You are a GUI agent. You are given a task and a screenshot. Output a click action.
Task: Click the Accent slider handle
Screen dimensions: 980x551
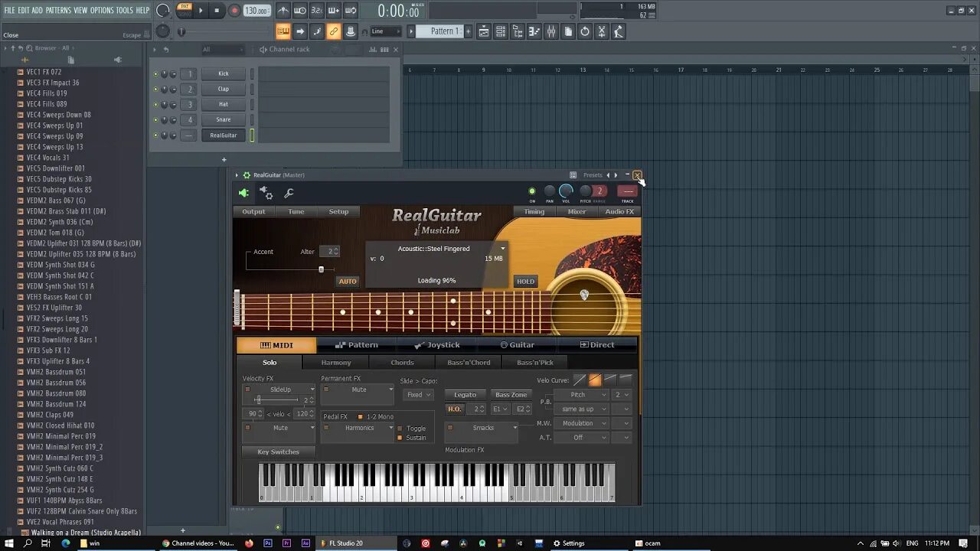point(321,269)
